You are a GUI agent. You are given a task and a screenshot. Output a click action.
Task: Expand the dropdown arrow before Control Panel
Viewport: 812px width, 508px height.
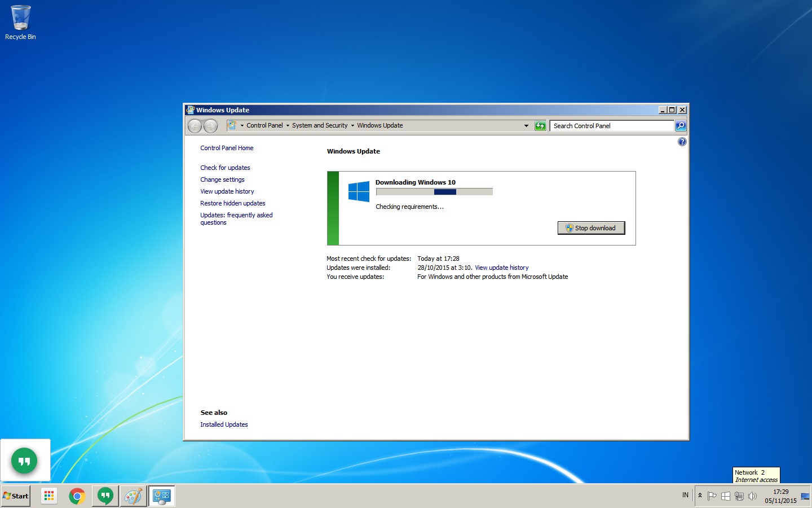click(x=242, y=126)
